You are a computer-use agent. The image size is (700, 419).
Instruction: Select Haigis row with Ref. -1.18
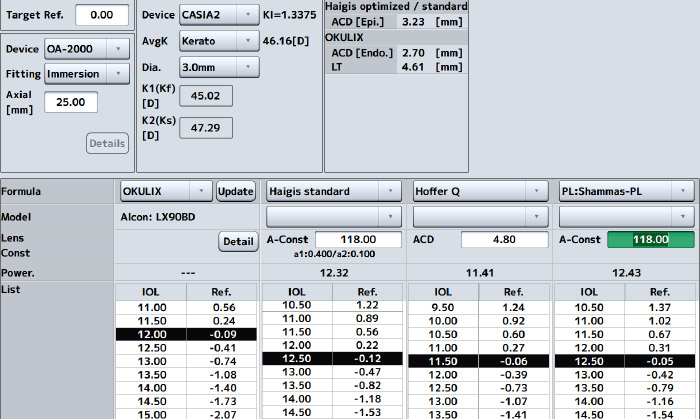point(332,398)
